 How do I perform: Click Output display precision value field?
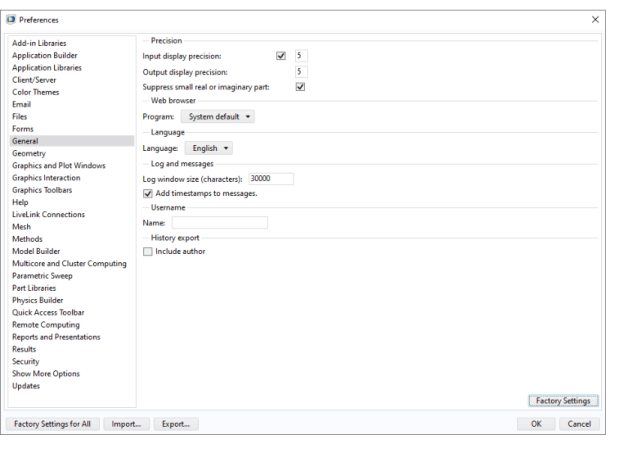tap(301, 72)
